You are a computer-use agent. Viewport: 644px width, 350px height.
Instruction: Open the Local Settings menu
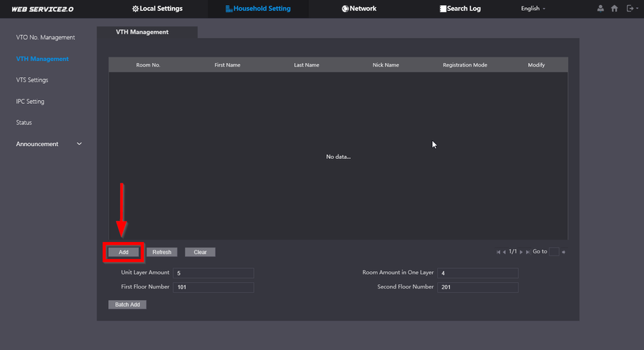pyautogui.click(x=157, y=9)
